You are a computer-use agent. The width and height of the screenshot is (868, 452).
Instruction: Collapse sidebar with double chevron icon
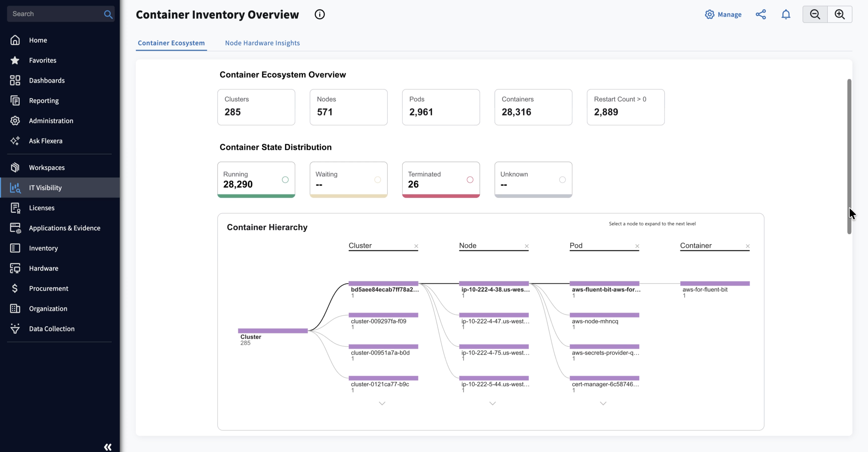coord(107,447)
